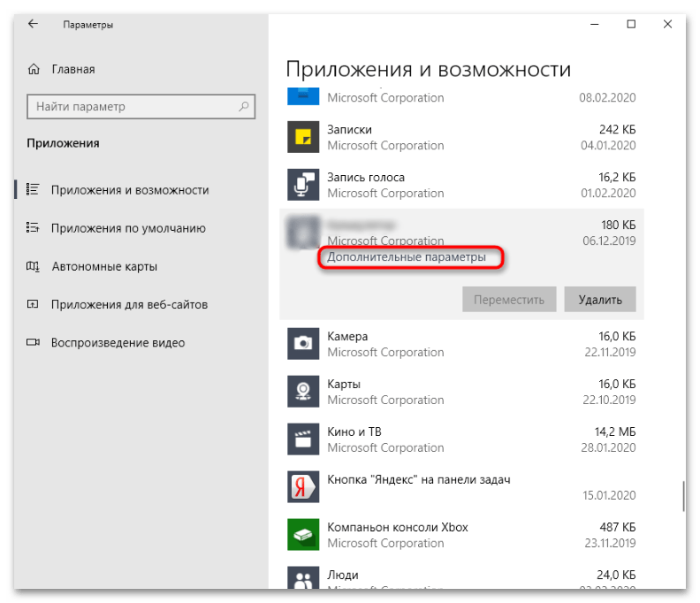Click the search magnifier icon
The image size is (700, 603).
click(x=243, y=106)
